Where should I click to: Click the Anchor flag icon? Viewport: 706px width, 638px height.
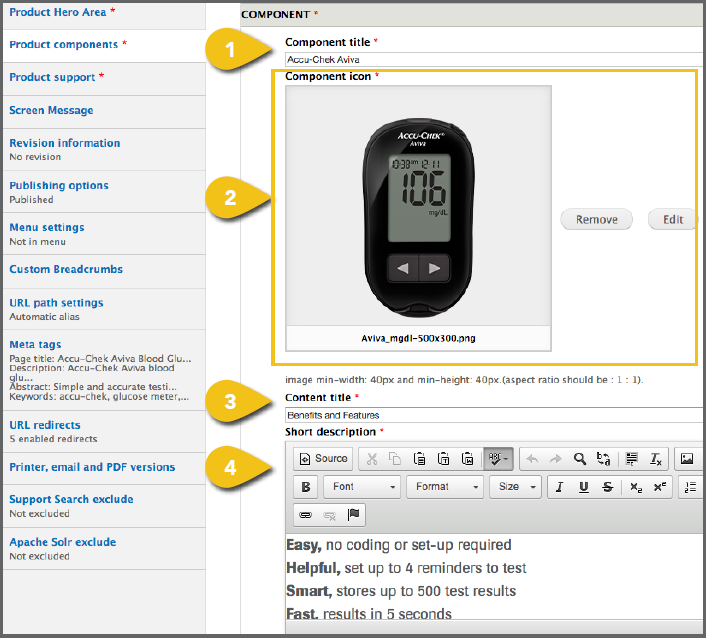coord(353,515)
